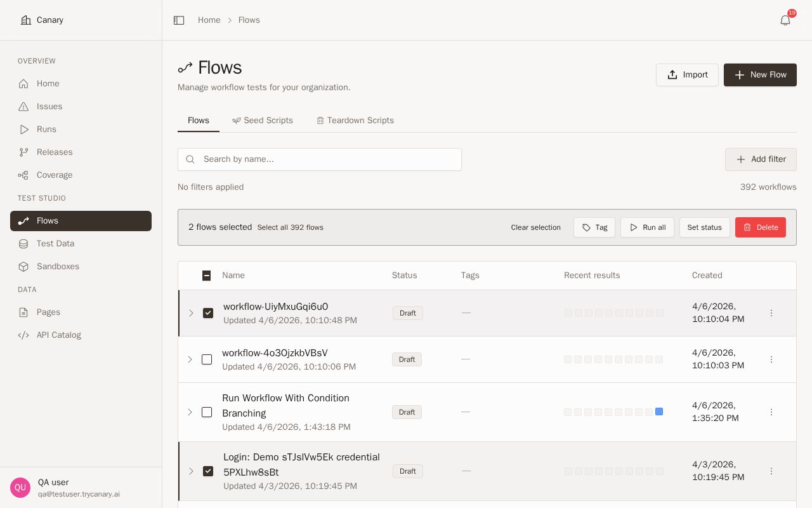
Task: Click the workflow-UiyMxuGqi6u0 name
Action: coord(276,307)
